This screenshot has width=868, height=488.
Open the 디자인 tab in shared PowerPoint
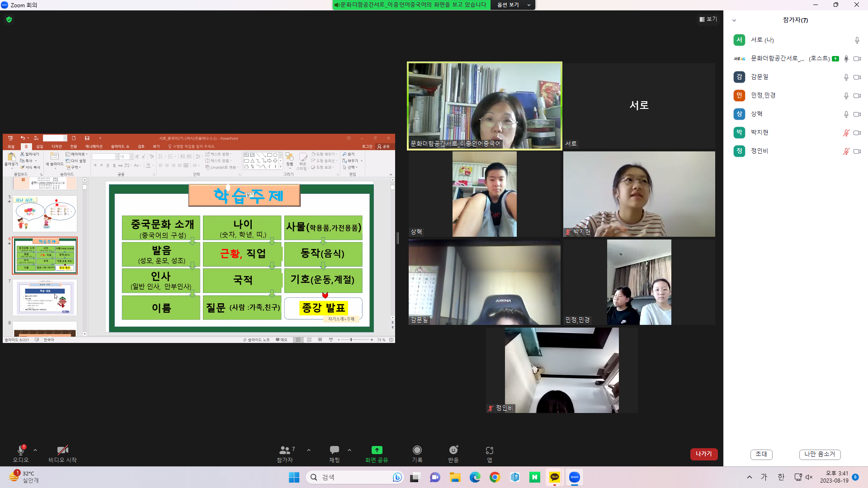[x=57, y=146]
